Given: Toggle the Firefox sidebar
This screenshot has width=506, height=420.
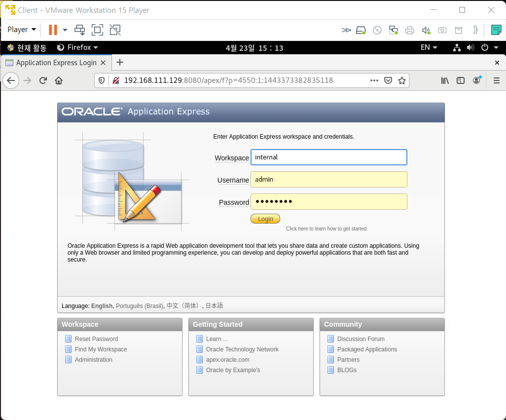Looking at the screenshot, I should [461, 80].
